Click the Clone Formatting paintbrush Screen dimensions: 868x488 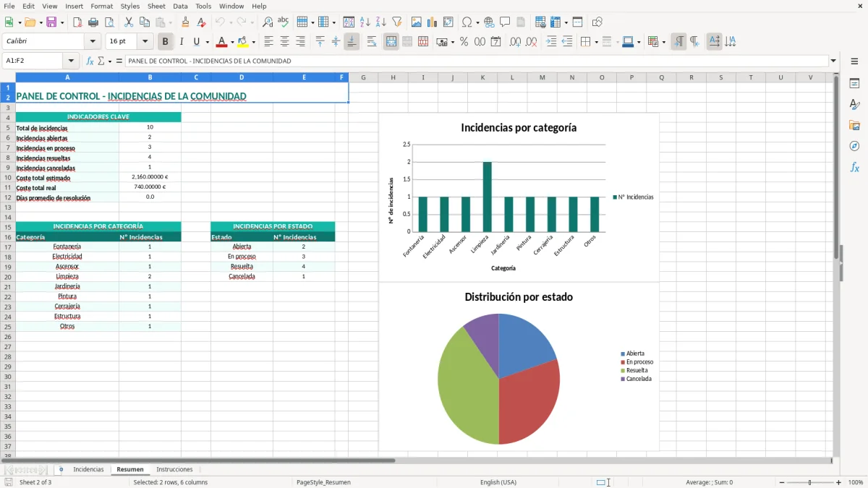tap(186, 22)
